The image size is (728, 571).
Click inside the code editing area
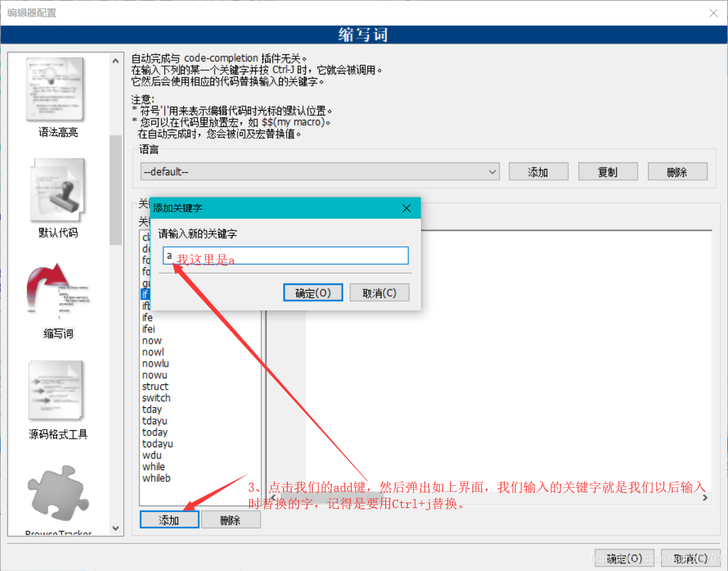click(x=509, y=362)
